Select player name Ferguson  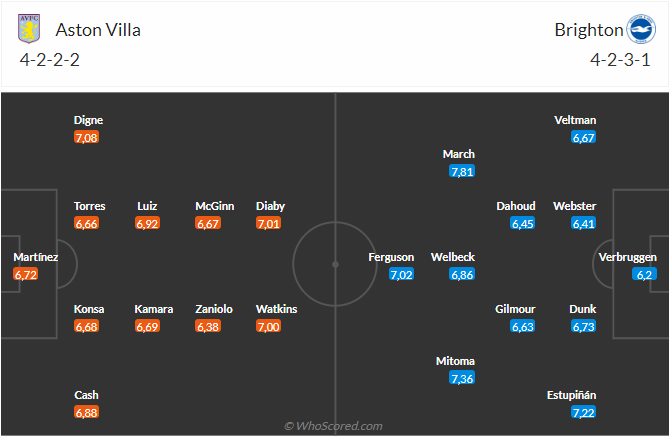(x=391, y=257)
